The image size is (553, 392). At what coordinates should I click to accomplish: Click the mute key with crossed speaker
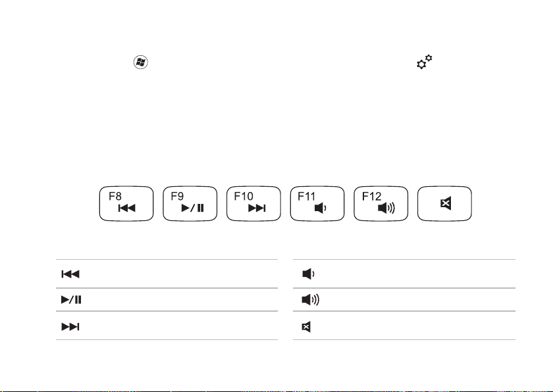444,204
